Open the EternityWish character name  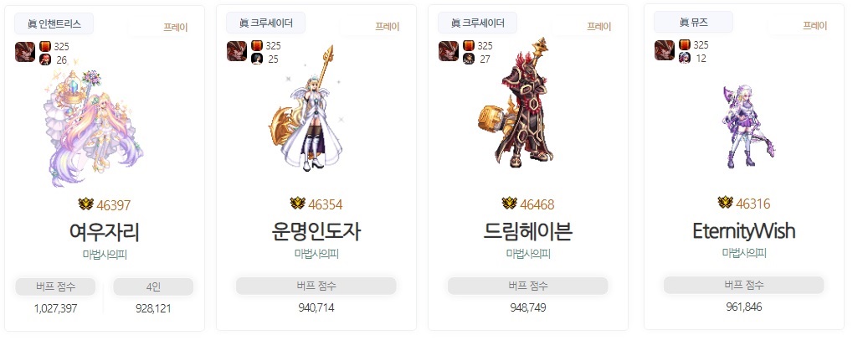tap(744, 231)
